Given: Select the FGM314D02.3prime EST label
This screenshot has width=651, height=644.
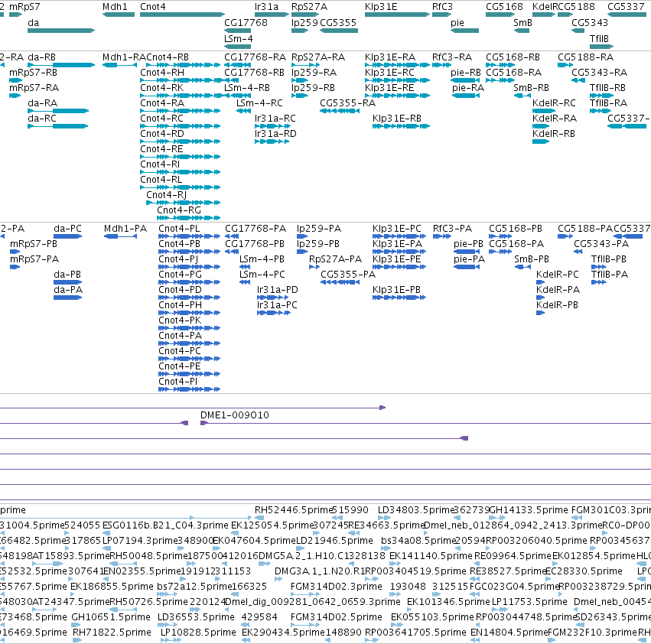Looking at the screenshot, I should [337, 587].
